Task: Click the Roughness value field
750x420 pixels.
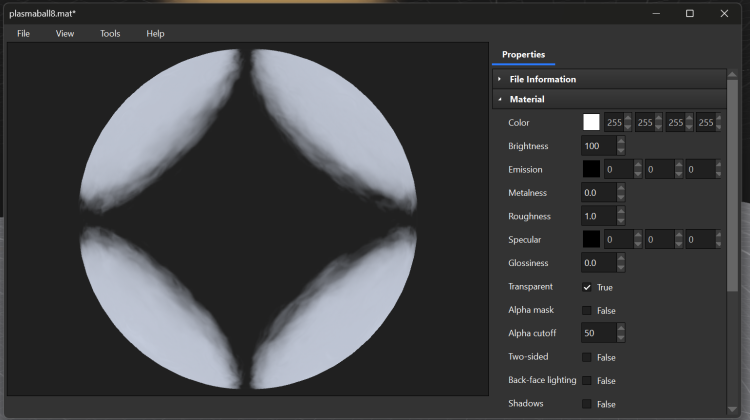Action: click(597, 216)
